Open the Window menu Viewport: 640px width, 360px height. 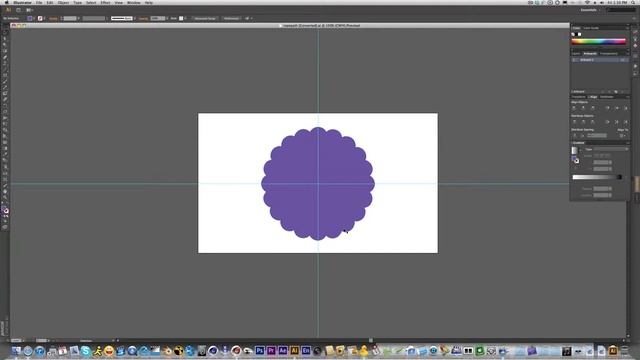[x=134, y=2]
